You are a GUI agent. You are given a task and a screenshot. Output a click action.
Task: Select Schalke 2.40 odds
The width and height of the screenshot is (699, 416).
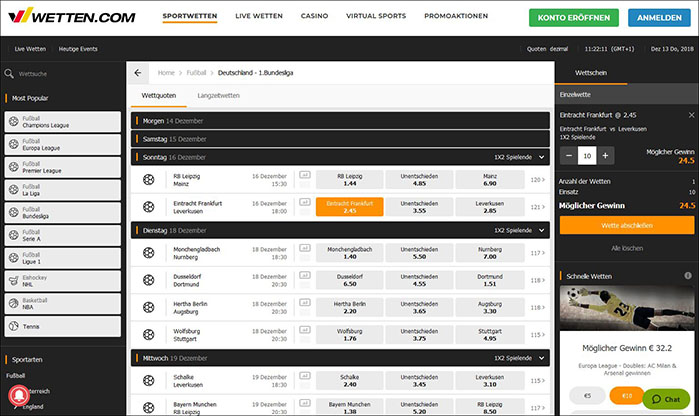coord(350,381)
